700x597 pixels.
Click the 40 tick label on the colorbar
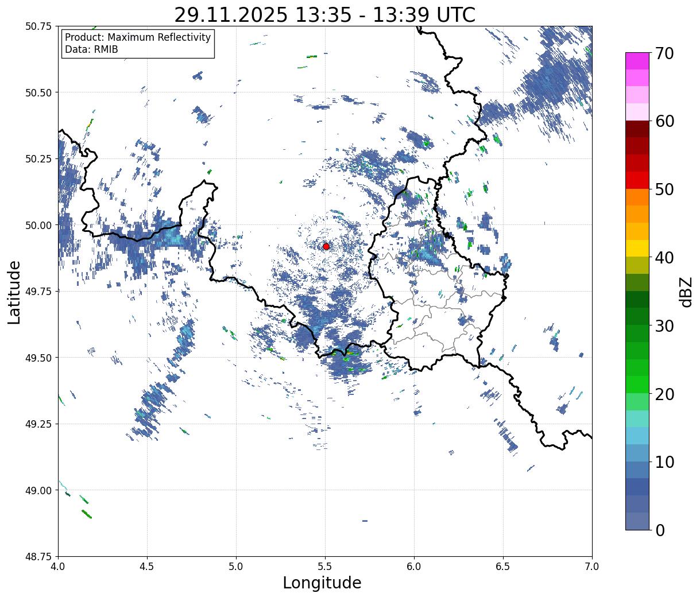[663, 258]
